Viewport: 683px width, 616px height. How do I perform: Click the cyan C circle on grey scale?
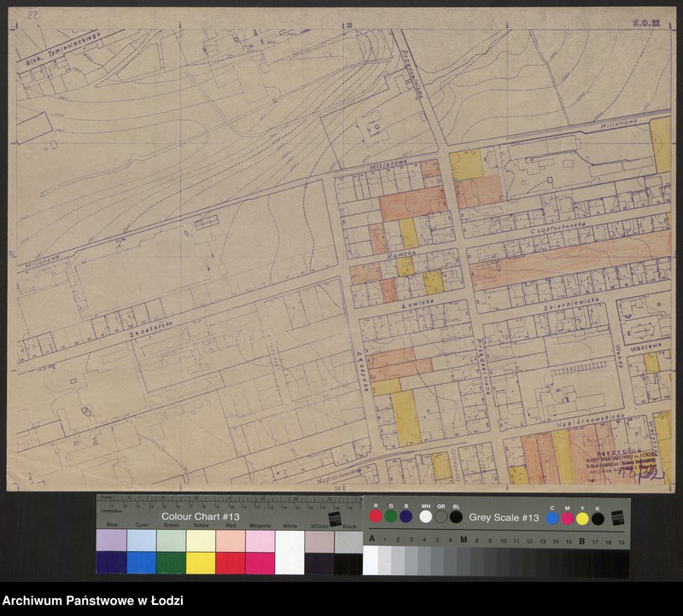click(552, 517)
